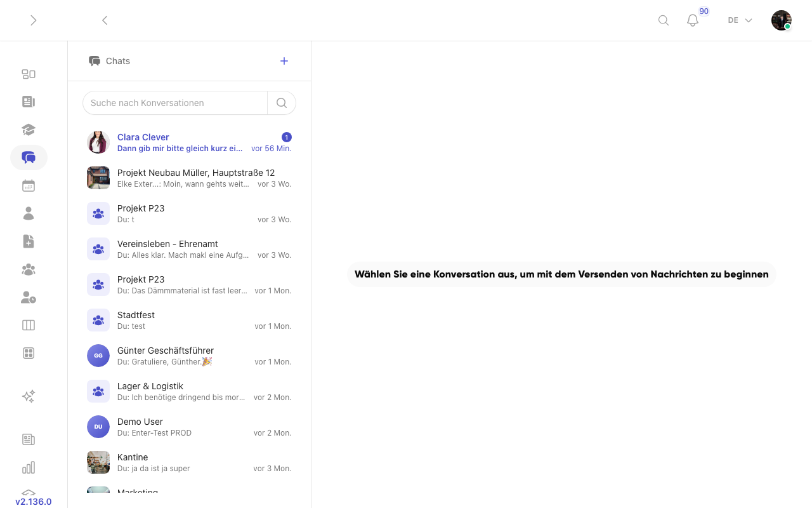
Task: Click the sparkles AI assistant icon
Action: (29, 396)
